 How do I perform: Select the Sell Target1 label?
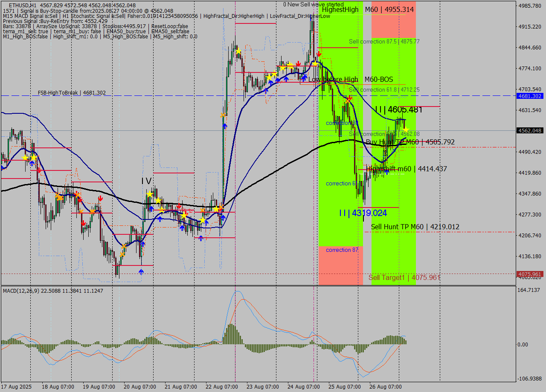click(x=404, y=277)
